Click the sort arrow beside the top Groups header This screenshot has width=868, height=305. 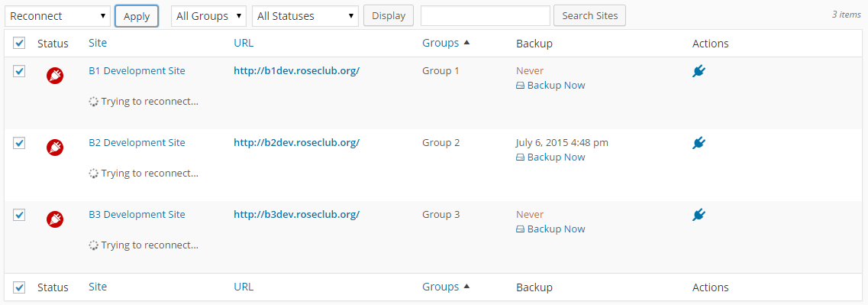point(466,43)
